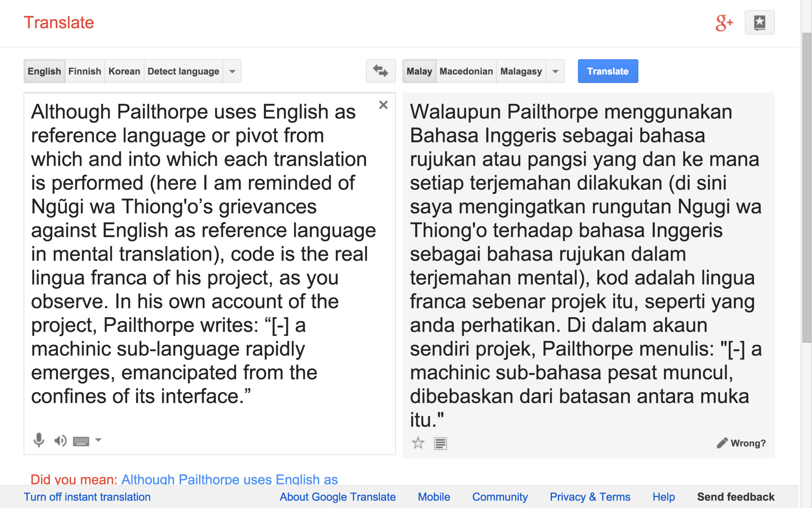Click the swap languages arrows icon
The height and width of the screenshot is (508, 812).
(380, 71)
